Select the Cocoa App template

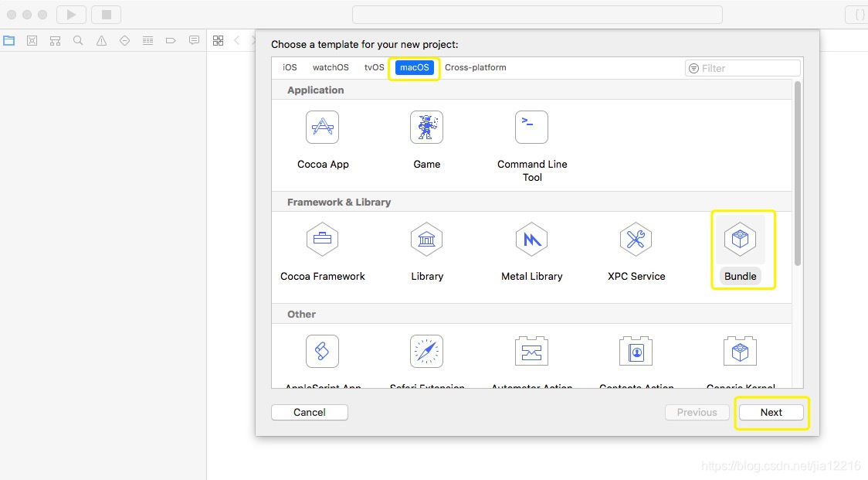click(x=323, y=140)
